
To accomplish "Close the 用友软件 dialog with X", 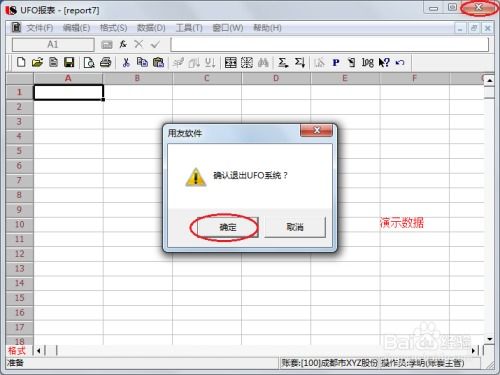I will (x=316, y=130).
